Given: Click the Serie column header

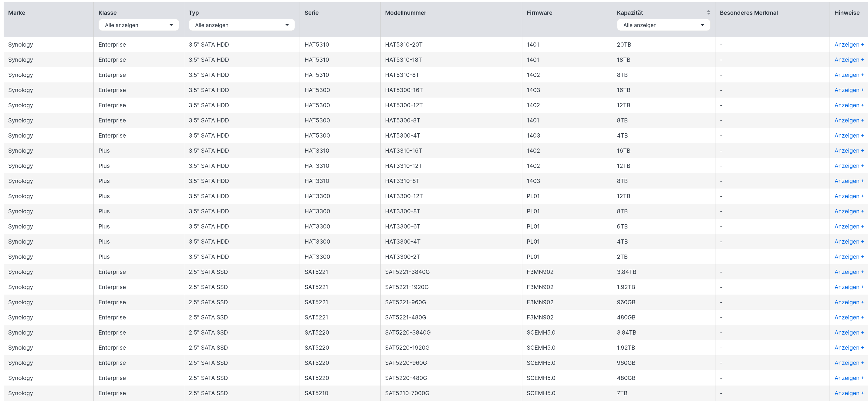Looking at the screenshot, I should click(x=311, y=13).
